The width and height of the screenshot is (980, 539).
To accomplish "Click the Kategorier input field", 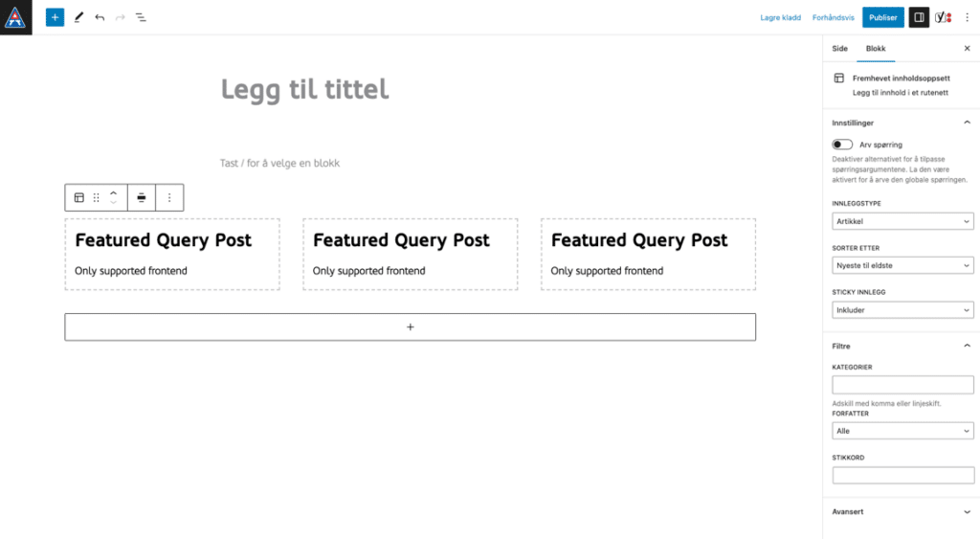I will 902,385.
